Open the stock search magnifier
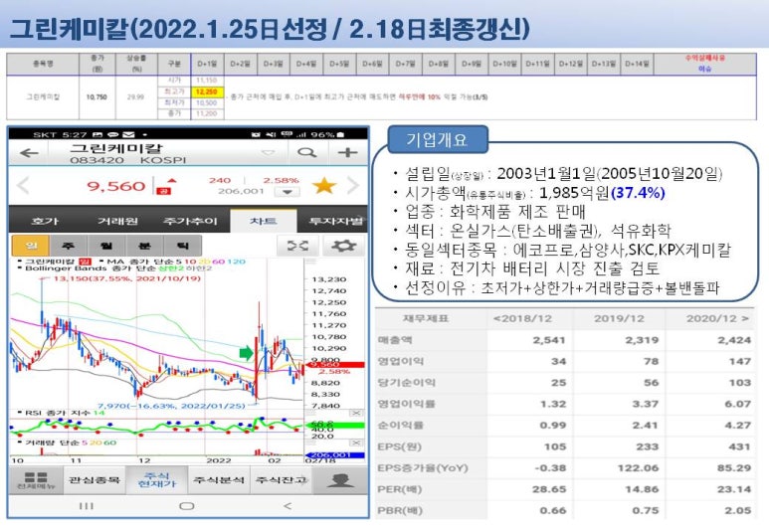The image size is (769, 532). click(307, 153)
